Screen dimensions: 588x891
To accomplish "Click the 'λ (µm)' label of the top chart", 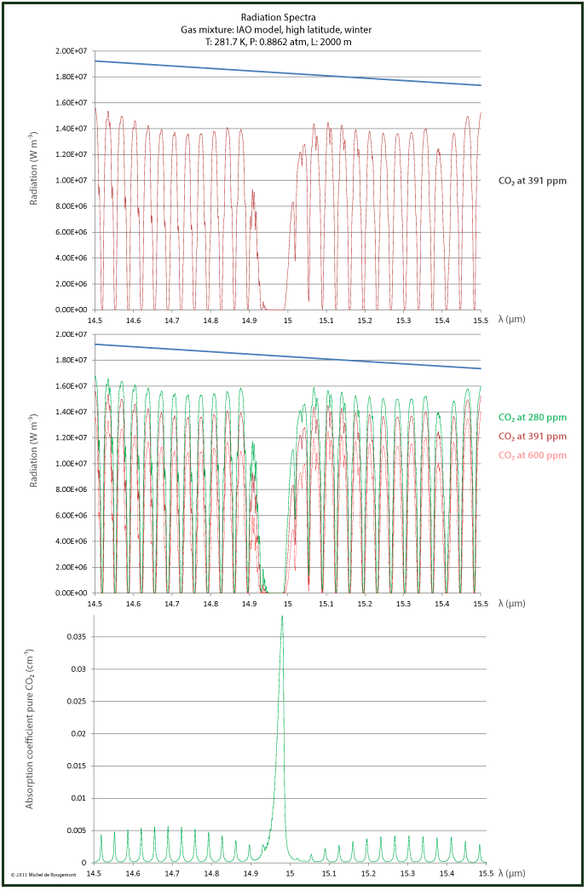I will (x=511, y=319).
